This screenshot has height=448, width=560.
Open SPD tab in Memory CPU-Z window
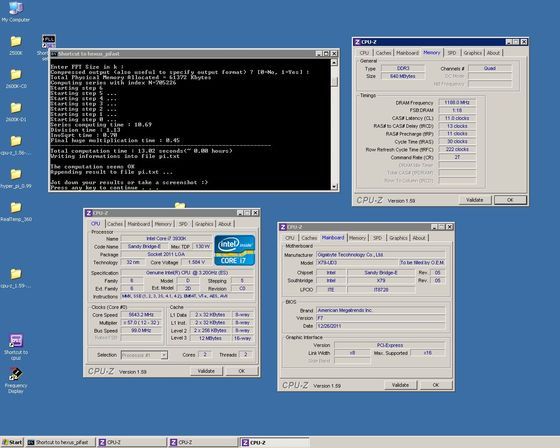click(x=452, y=53)
